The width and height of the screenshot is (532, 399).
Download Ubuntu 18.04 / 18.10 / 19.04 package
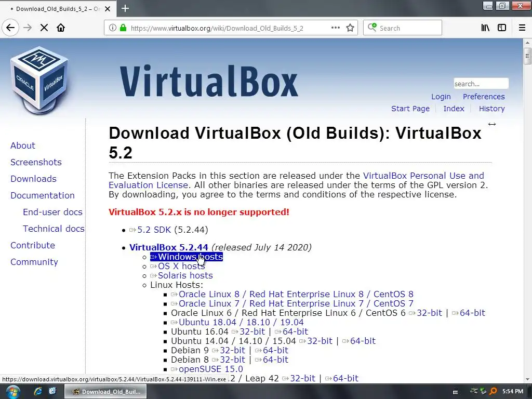237,322
